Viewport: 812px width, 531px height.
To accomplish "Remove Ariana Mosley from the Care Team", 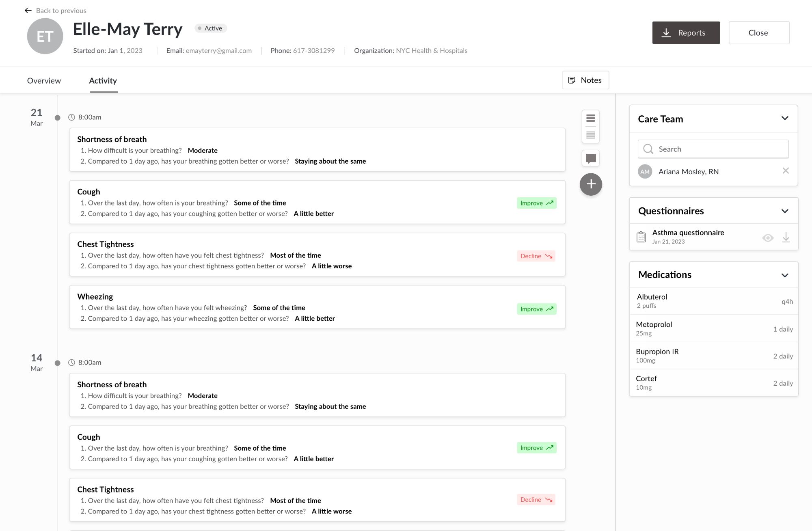I will [x=786, y=171].
